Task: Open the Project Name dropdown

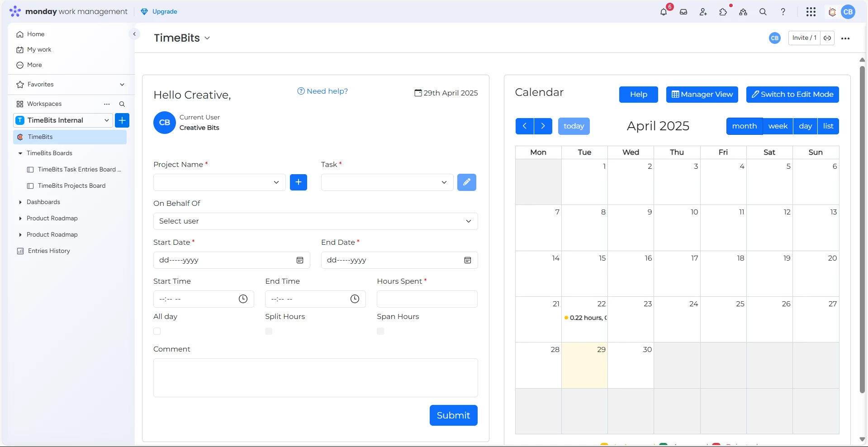Action: tap(219, 182)
